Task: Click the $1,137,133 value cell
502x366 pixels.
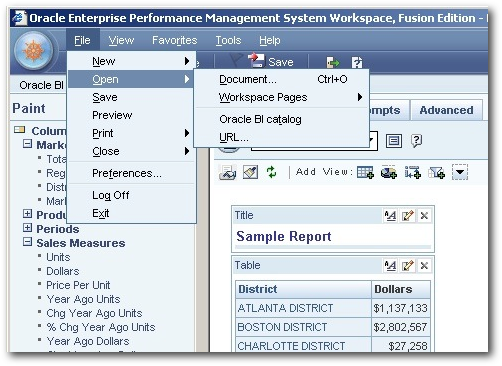Action: pyautogui.click(x=400, y=308)
